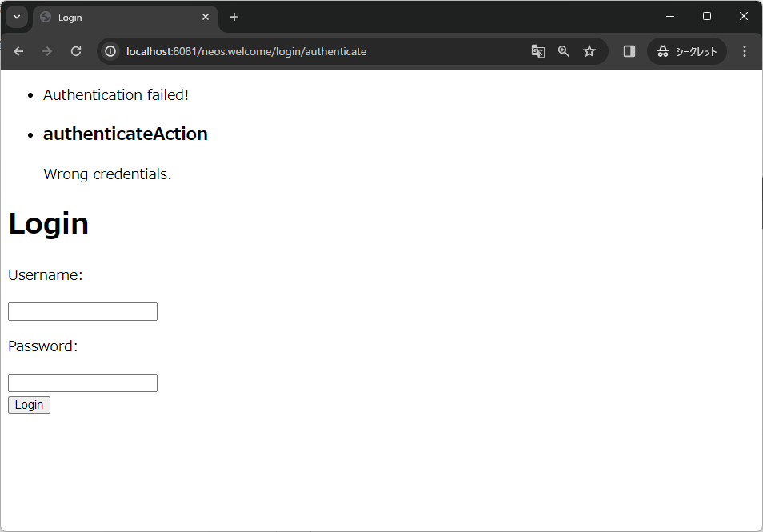Click the address bar URL
The width and height of the screenshot is (763, 532).
point(246,51)
